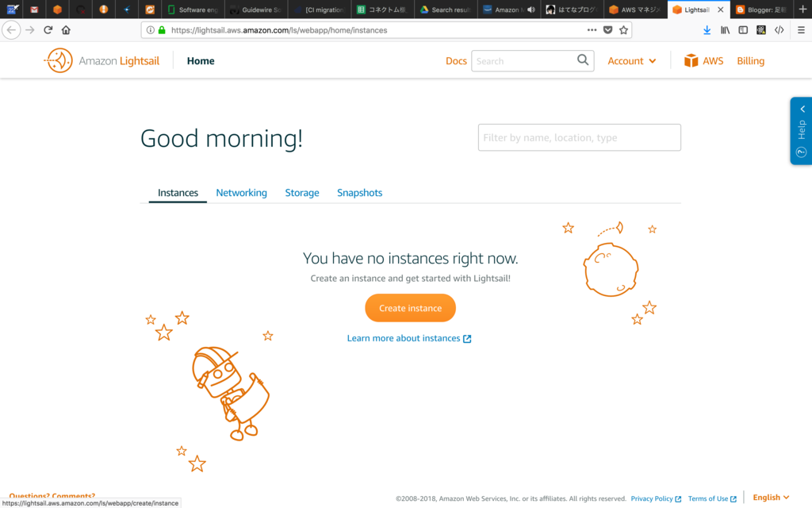Expand the Help side panel chevron
Image resolution: width=812 pixels, height=508 pixels.
802,109
